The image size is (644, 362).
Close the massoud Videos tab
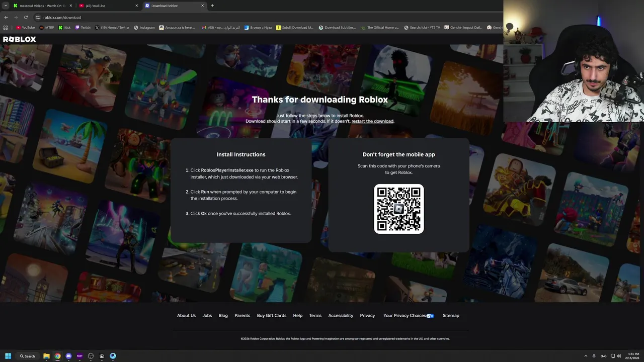pyautogui.click(x=70, y=6)
